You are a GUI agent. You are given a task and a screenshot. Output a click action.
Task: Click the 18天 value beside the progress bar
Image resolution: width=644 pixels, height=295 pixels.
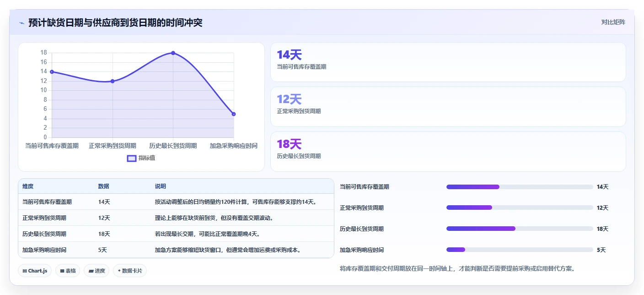point(602,229)
